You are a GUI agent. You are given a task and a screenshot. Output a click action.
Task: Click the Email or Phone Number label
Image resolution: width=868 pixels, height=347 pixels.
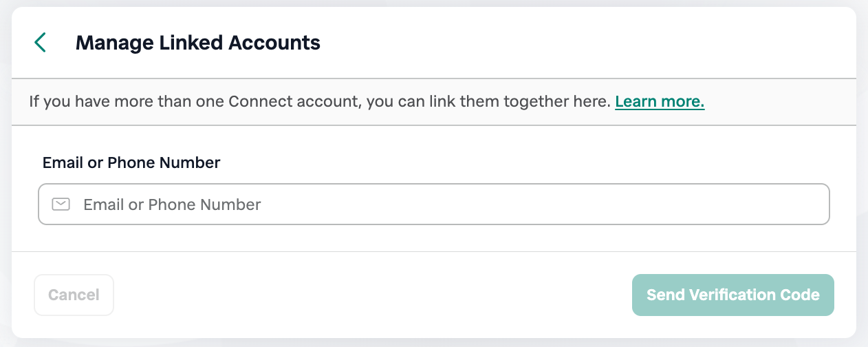[x=131, y=163]
